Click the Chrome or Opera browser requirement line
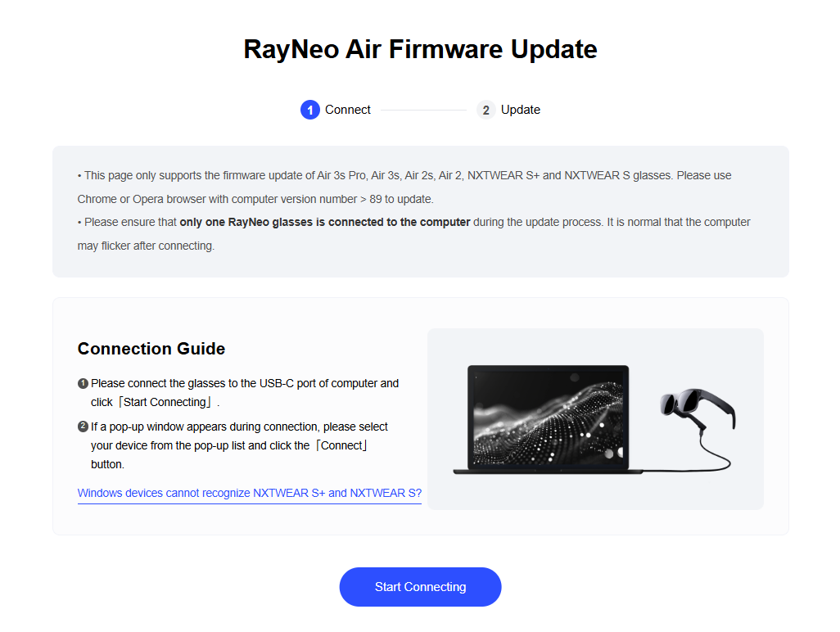Screen dimensions: 840x632 click(x=255, y=199)
